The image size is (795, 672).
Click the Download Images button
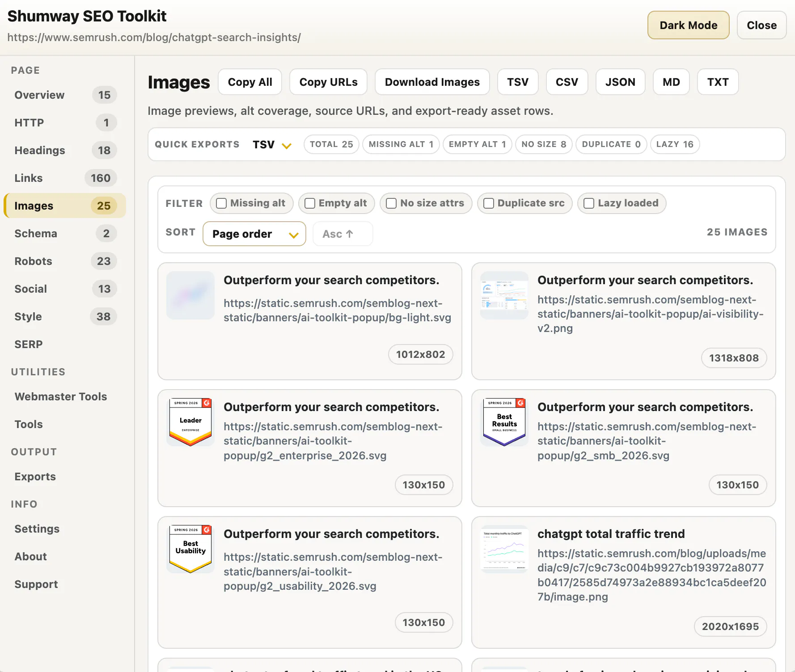pos(432,82)
